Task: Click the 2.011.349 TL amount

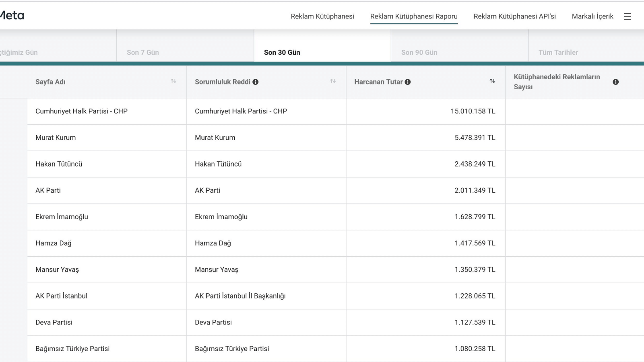Action: (475, 191)
